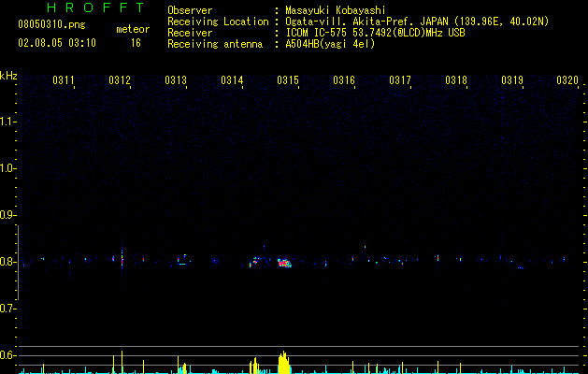Select the ICOM IC-575 receiver text

(x=375, y=33)
